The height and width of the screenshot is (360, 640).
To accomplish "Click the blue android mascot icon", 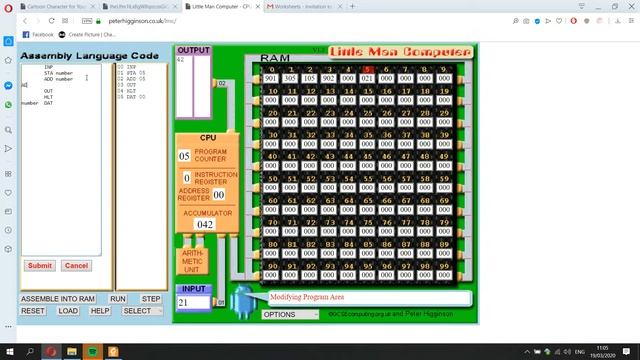I will [244, 302].
